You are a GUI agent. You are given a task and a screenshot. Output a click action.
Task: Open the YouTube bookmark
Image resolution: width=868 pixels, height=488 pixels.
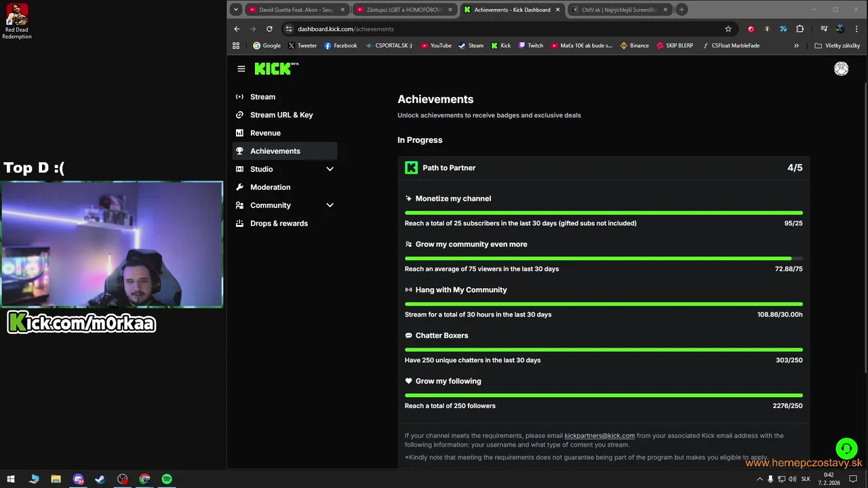tap(436, 46)
